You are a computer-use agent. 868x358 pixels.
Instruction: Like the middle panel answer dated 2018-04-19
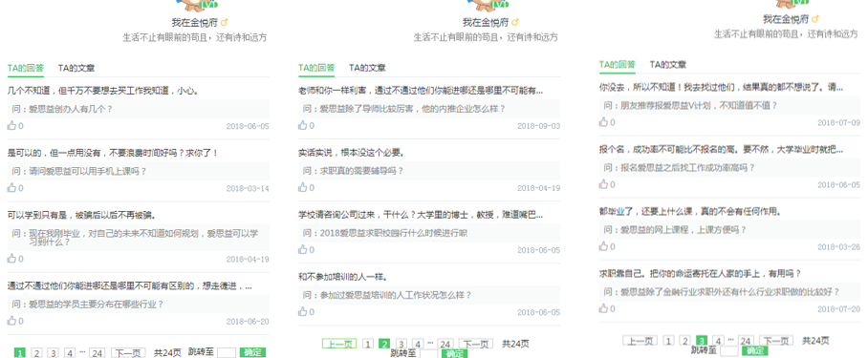coord(303,187)
